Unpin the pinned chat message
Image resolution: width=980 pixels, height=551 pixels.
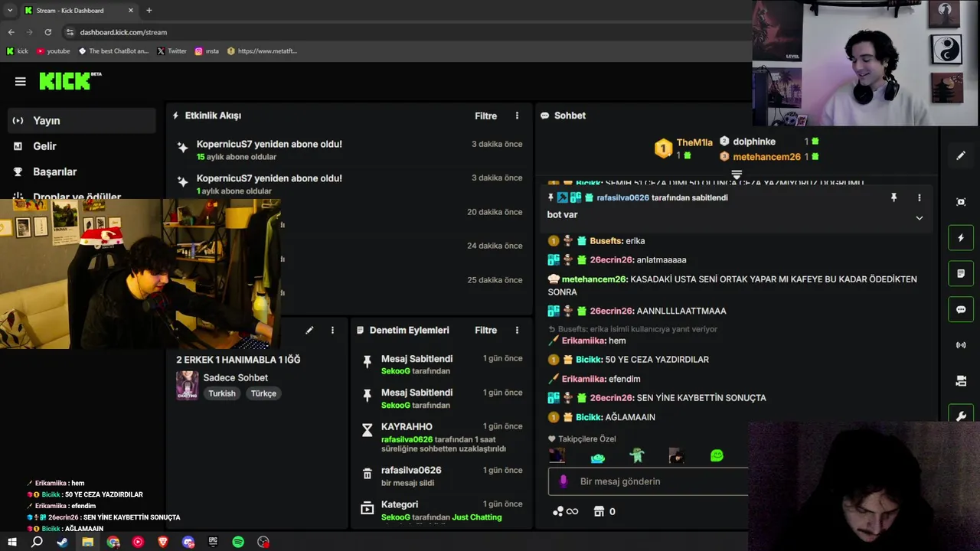tap(893, 197)
